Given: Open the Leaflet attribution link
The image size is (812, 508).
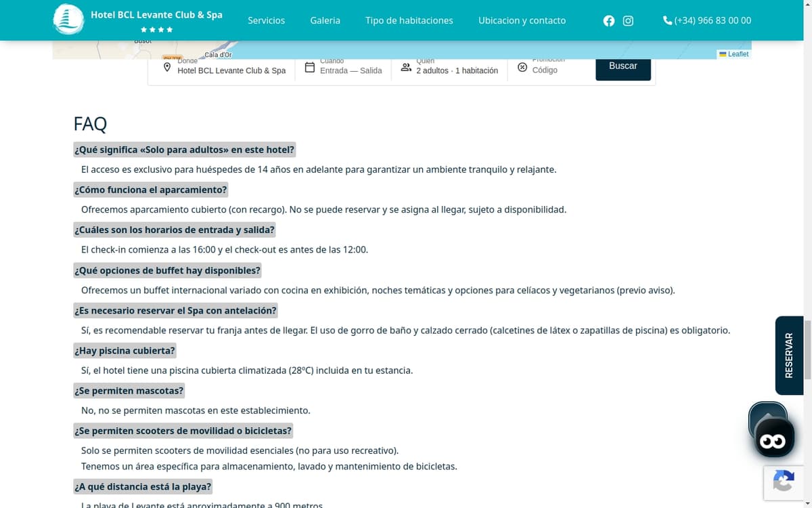Looking at the screenshot, I should [738, 54].
